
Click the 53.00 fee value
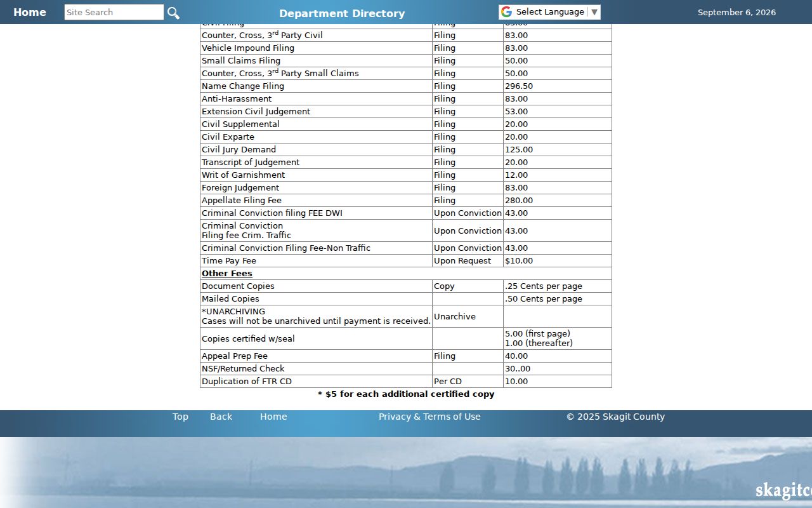(x=516, y=112)
